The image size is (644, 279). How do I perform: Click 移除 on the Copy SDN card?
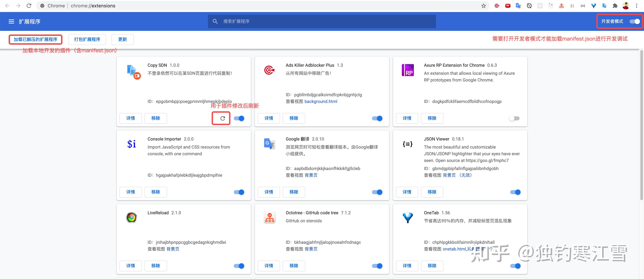(155, 118)
